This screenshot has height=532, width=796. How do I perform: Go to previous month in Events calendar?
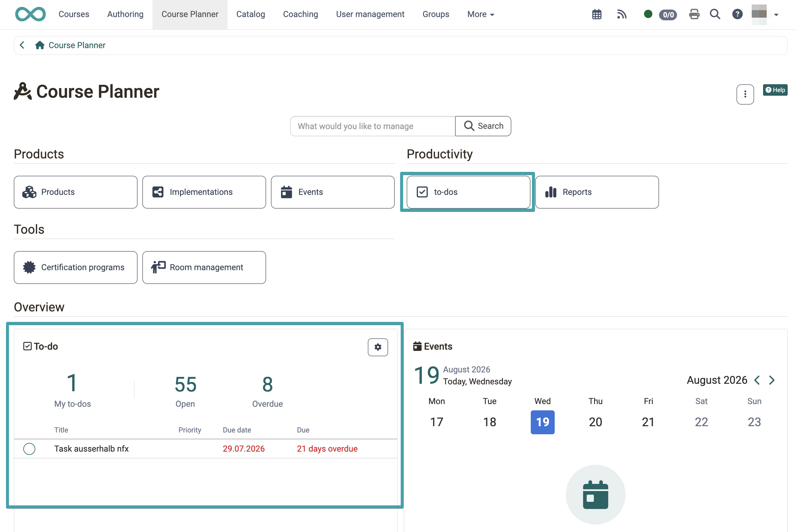757,380
